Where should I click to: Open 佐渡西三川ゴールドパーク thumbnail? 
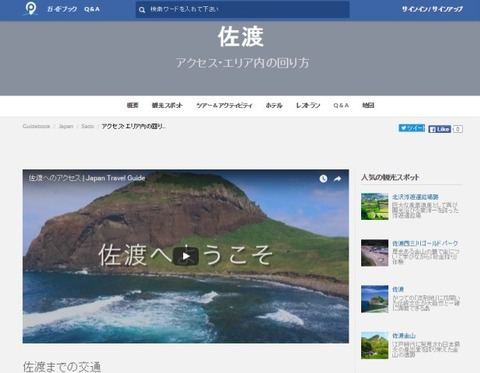pos(375,253)
